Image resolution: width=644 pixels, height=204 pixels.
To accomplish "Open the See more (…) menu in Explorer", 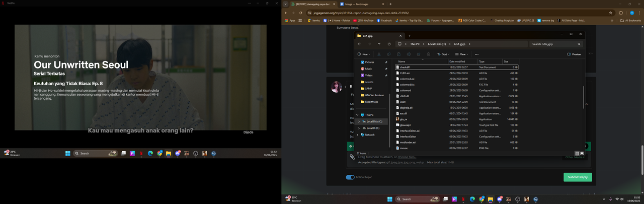I will (x=476, y=54).
